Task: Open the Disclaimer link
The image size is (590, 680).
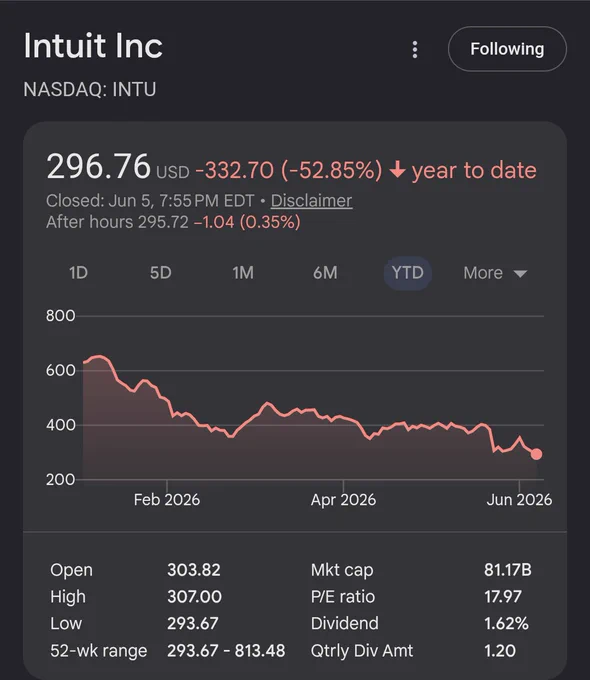Action: coord(311,201)
